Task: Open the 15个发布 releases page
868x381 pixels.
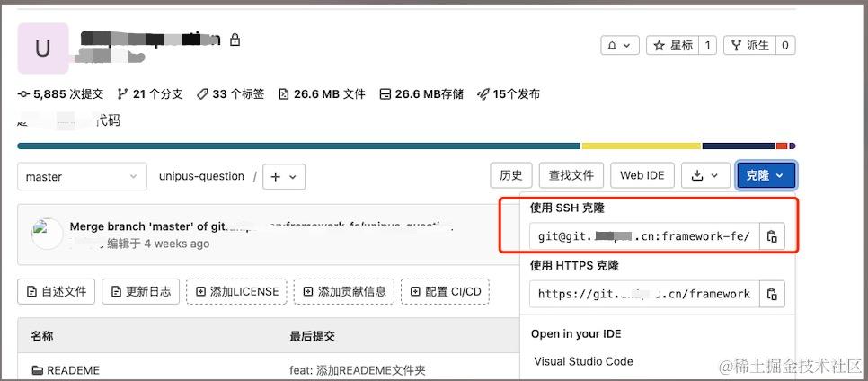Action: 509,94
